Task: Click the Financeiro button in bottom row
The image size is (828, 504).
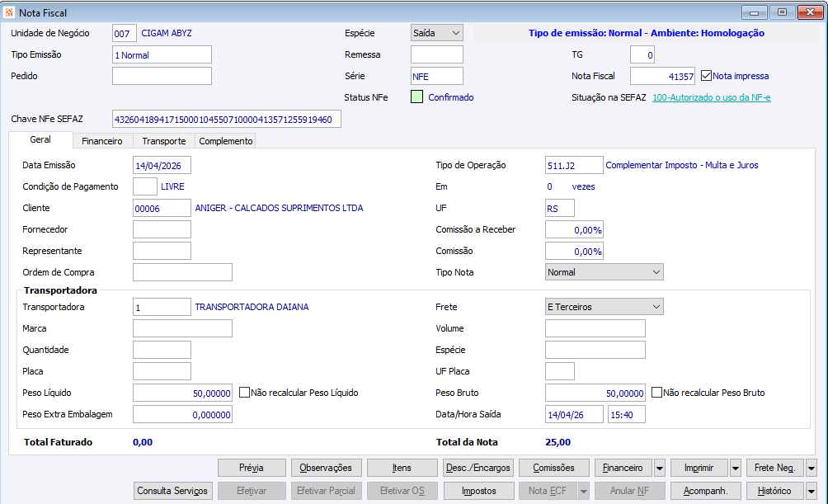Action: coord(623,468)
